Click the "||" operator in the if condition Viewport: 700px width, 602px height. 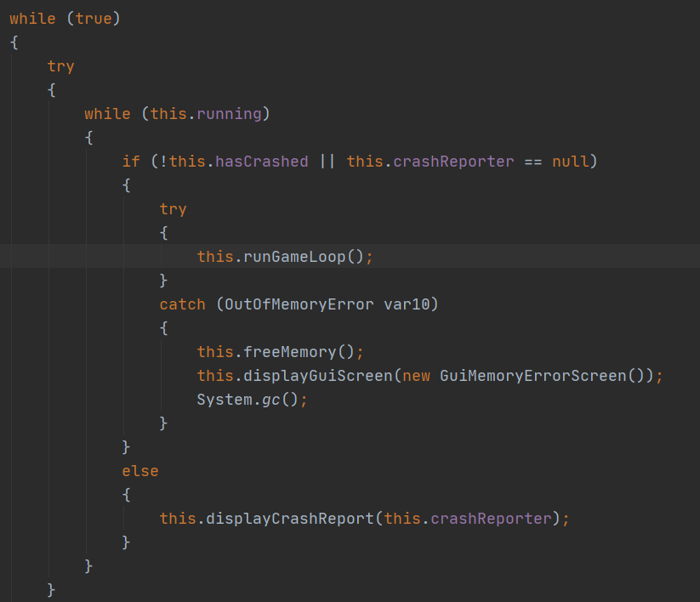(x=327, y=162)
